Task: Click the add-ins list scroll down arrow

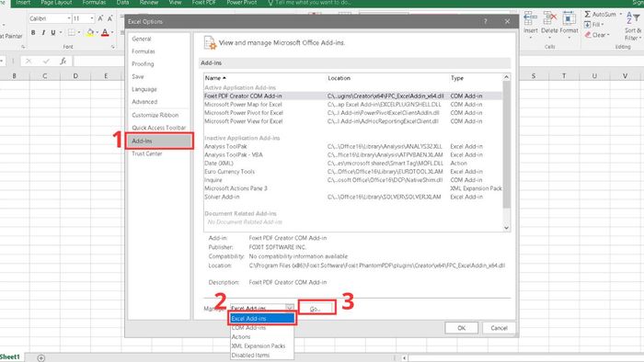Action: point(506,228)
